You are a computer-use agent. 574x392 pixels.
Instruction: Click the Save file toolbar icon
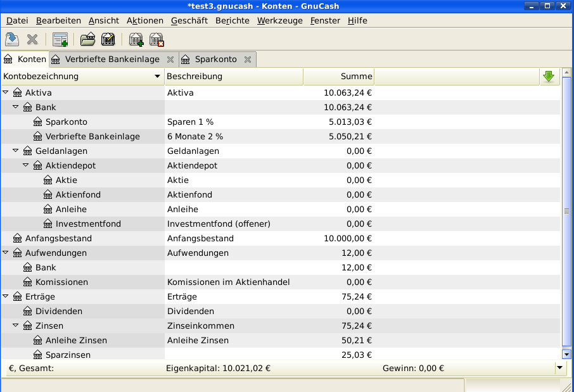(12, 40)
